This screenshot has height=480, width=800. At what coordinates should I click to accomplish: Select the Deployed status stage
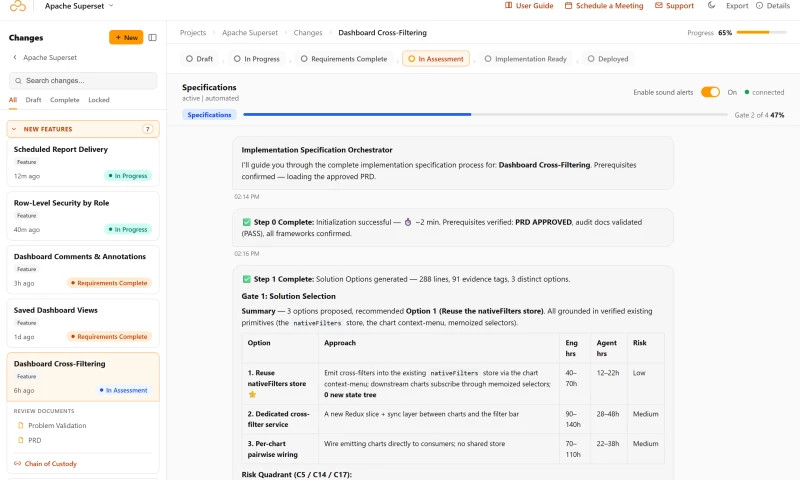[608, 59]
